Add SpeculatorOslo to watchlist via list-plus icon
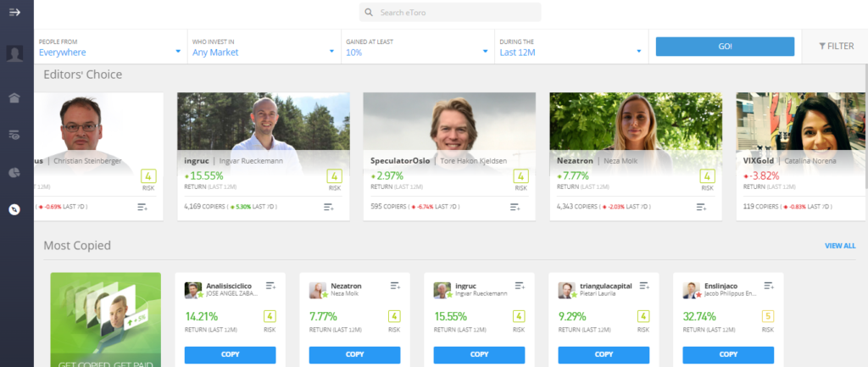This screenshot has width=868, height=367. click(x=515, y=207)
